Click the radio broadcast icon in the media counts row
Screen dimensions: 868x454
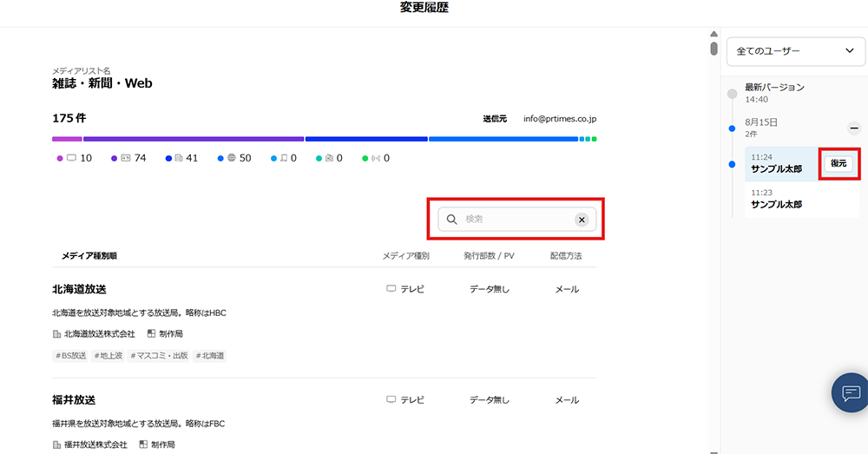[376, 158]
